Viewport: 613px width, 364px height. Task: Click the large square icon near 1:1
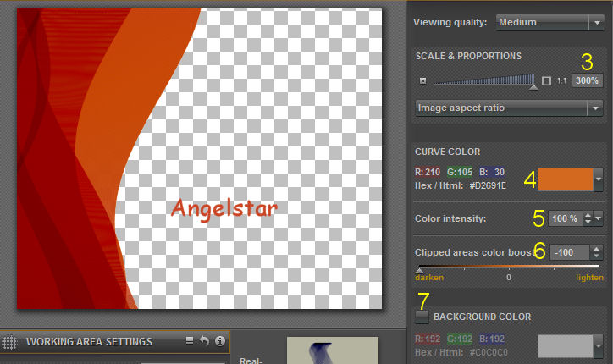[546, 81]
